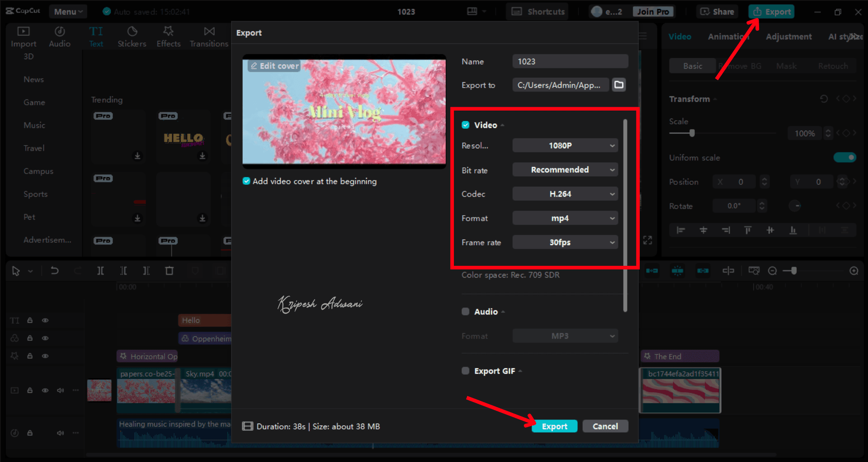868x462 pixels.
Task: Click the delete trash icon in timeline toolbar
Action: (x=169, y=271)
